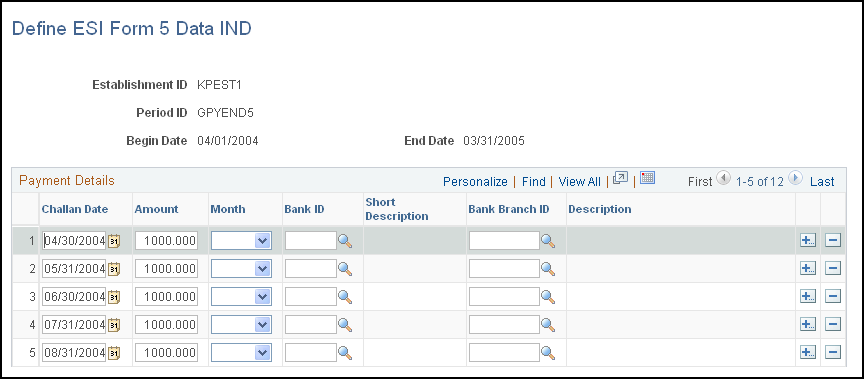Viewport: 864px width, 379px height.
Task: Sort by Month column header
Action: [228, 209]
